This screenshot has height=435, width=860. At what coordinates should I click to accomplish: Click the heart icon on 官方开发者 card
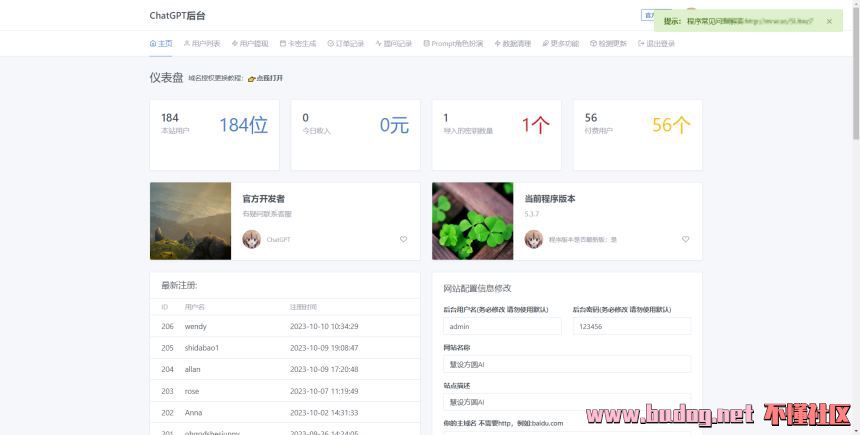click(x=404, y=240)
